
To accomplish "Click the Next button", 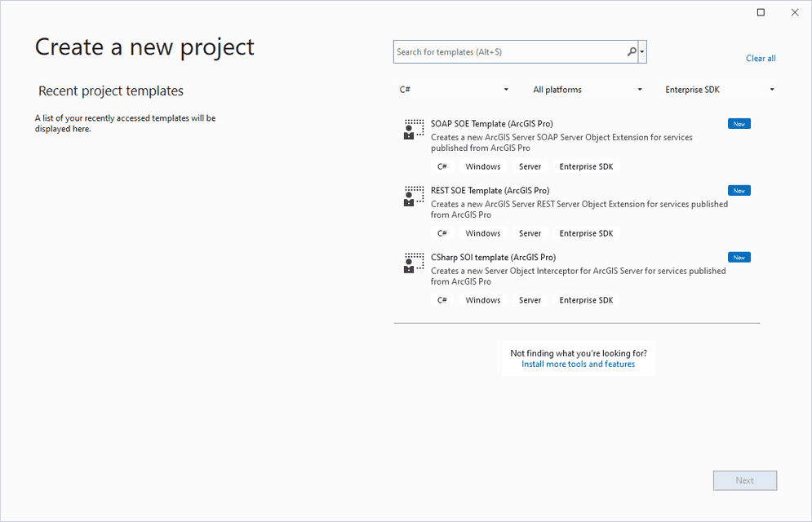I will (x=745, y=480).
